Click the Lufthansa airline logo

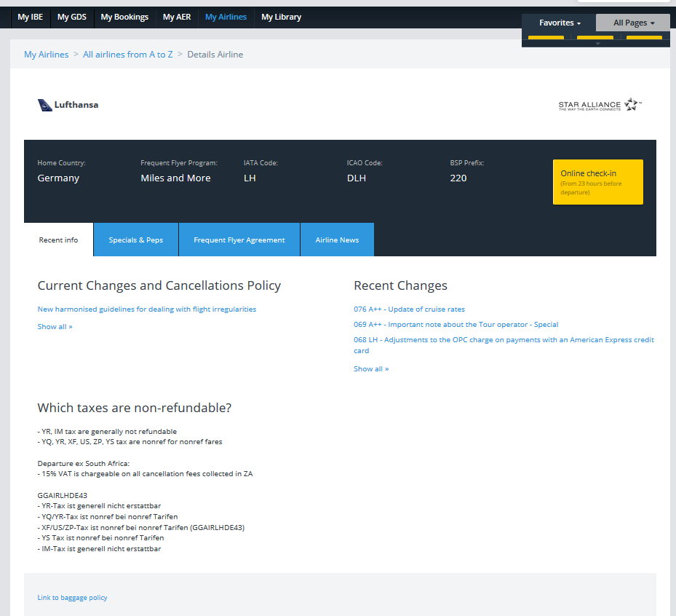(x=68, y=105)
